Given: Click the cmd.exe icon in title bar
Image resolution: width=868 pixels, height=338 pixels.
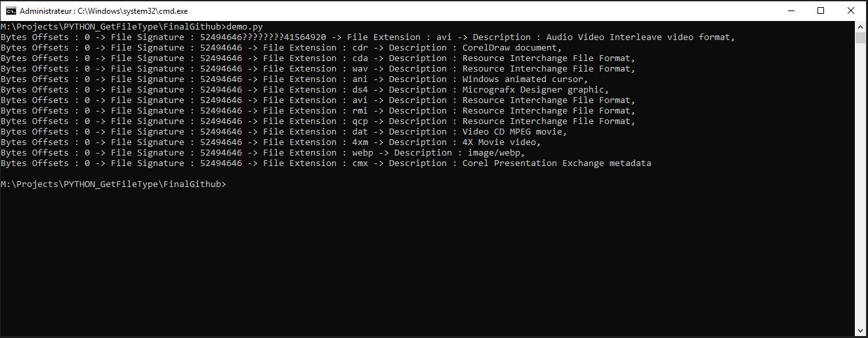Looking at the screenshot, I should coord(11,11).
